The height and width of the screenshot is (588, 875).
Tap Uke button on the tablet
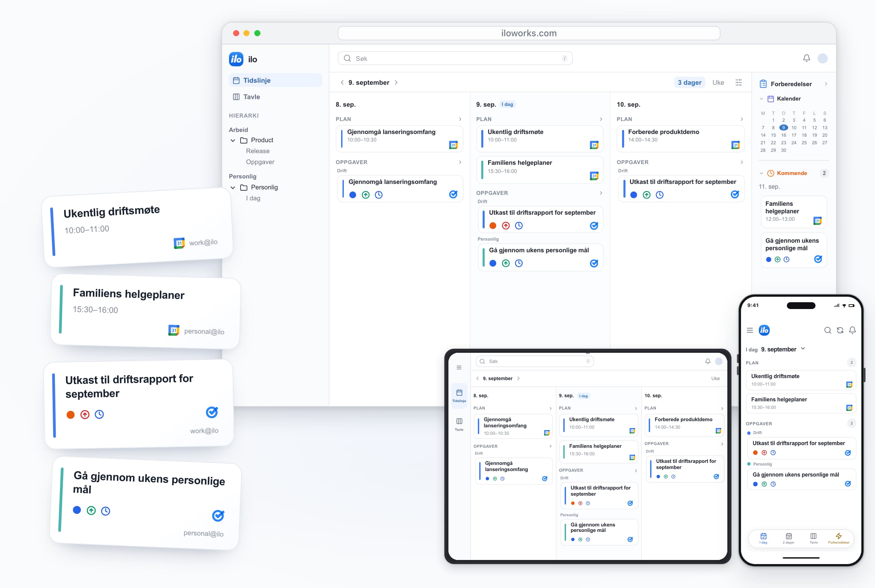[x=715, y=378]
